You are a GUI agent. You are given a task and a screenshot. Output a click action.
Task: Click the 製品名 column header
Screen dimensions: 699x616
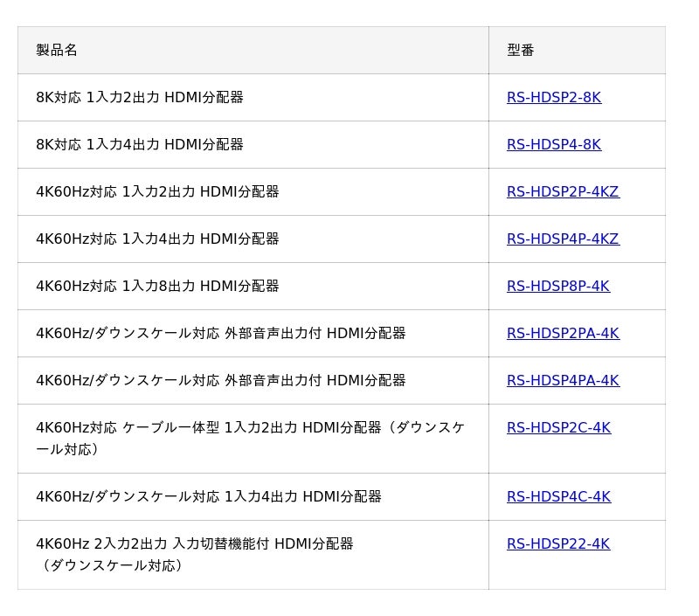(x=57, y=51)
